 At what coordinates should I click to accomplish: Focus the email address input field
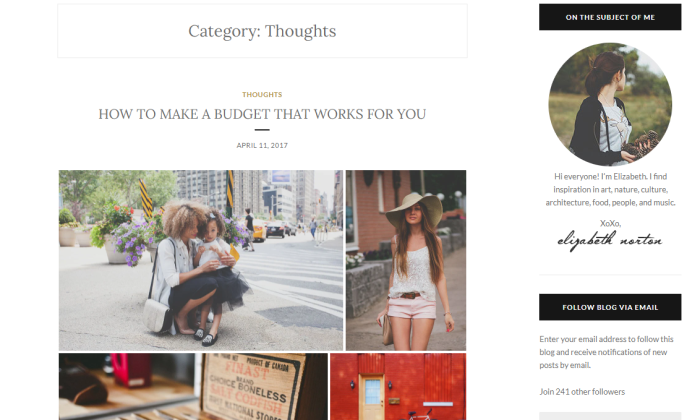pyautogui.click(x=610, y=416)
